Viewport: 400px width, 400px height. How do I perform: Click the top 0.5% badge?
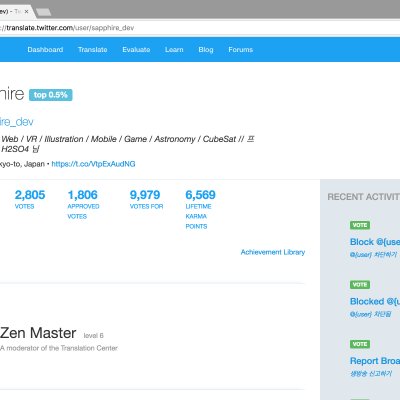pyautogui.click(x=51, y=95)
